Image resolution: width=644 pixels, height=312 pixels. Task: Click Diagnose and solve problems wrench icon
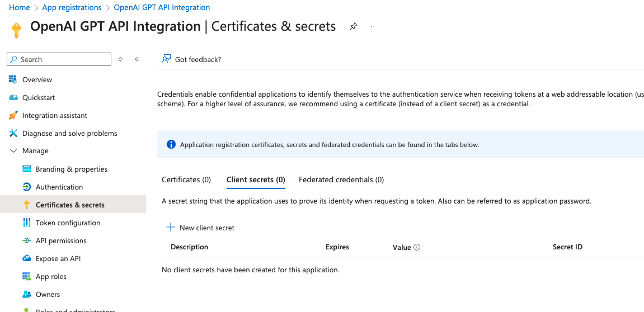(x=13, y=133)
